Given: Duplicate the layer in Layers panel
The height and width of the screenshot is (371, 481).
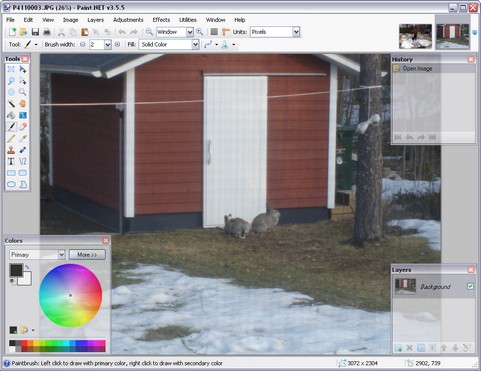Looking at the screenshot, I should [421, 348].
